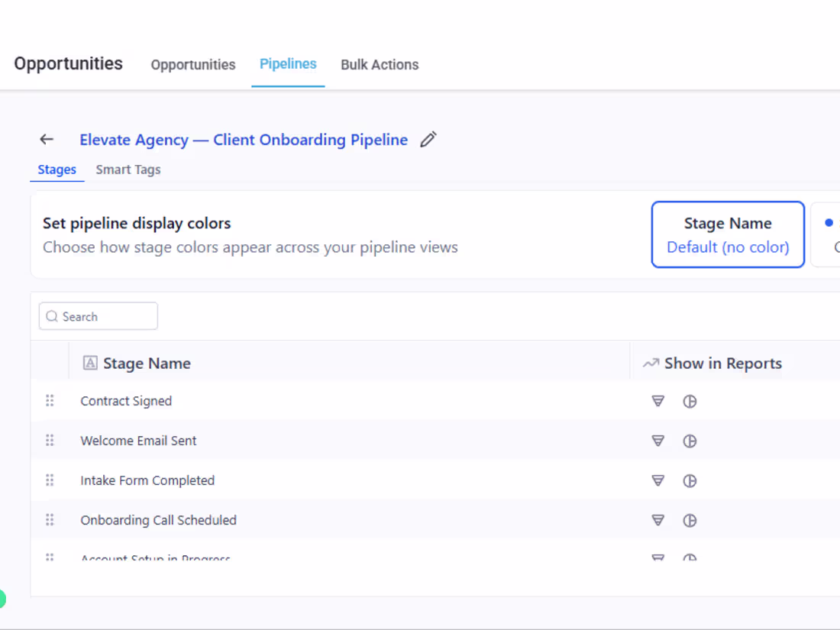Select the Contract Signed stage row
The height and width of the screenshot is (630, 840).
pyautogui.click(x=435, y=401)
